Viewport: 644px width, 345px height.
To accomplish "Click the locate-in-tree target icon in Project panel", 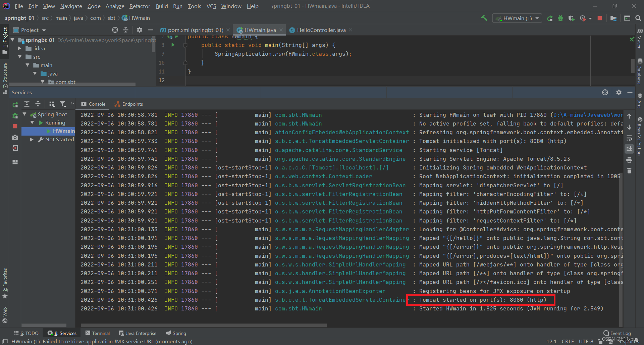I will coord(115,30).
